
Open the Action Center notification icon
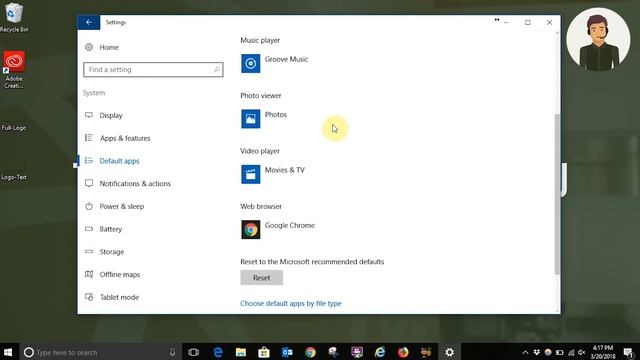(629, 352)
